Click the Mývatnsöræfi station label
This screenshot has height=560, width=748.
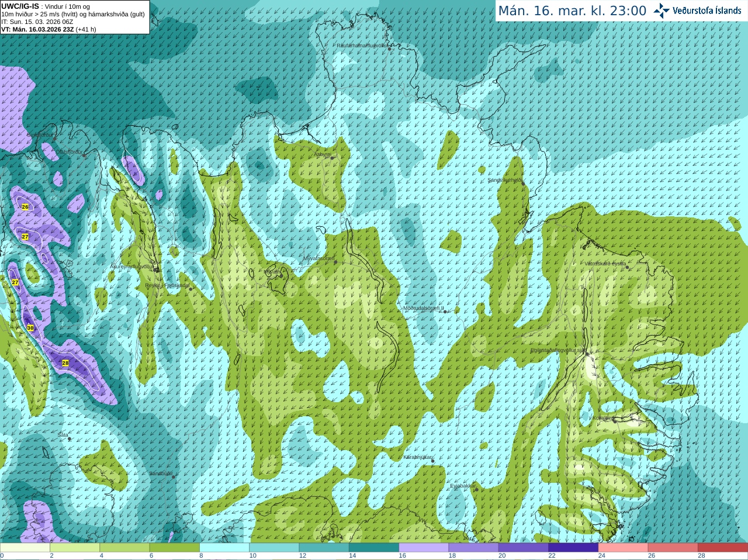tap(318, 258)
